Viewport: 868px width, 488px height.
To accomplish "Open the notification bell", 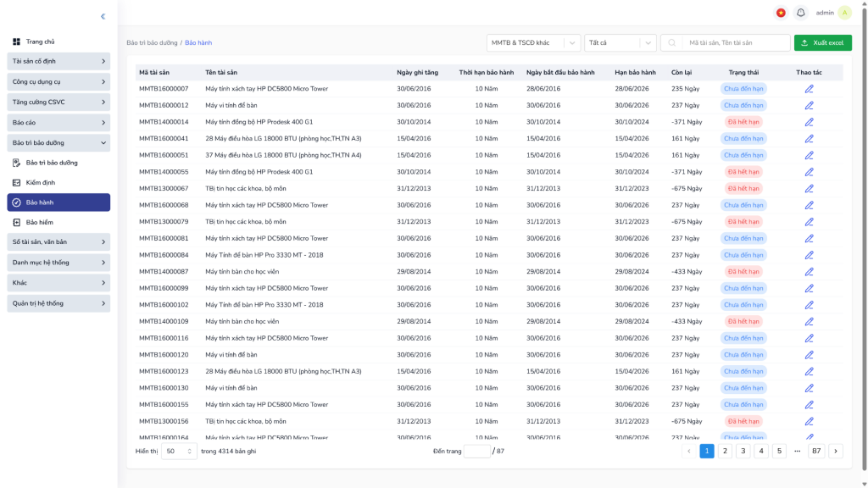I will click(x=800, y=13).
